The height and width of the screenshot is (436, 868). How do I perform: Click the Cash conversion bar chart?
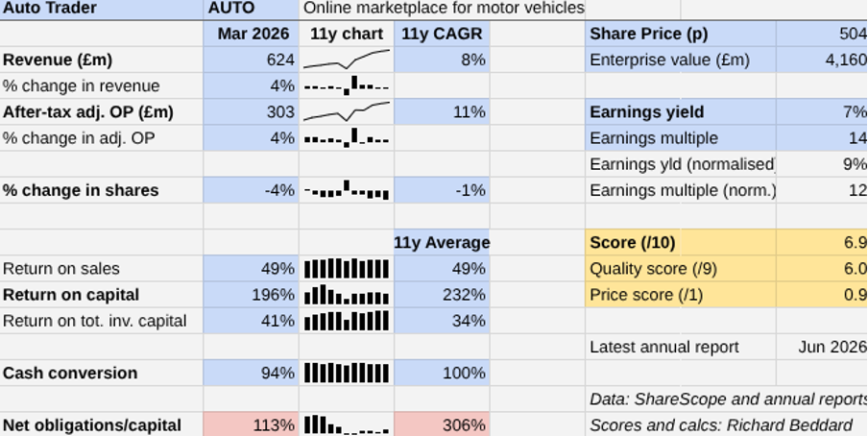pos(347,374)
